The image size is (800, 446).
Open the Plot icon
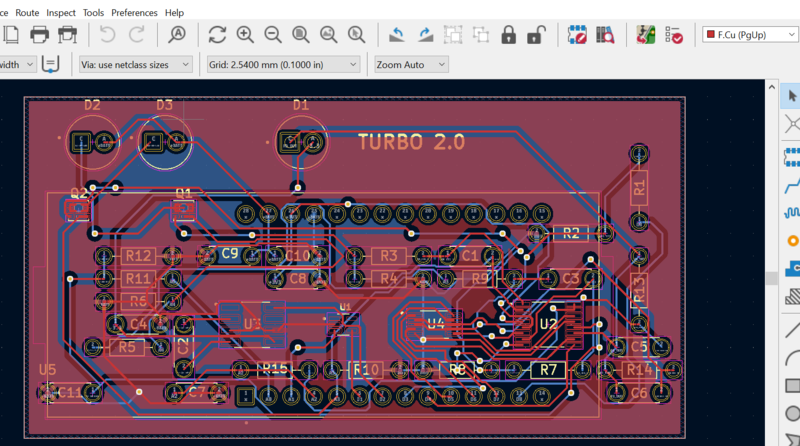67,35
